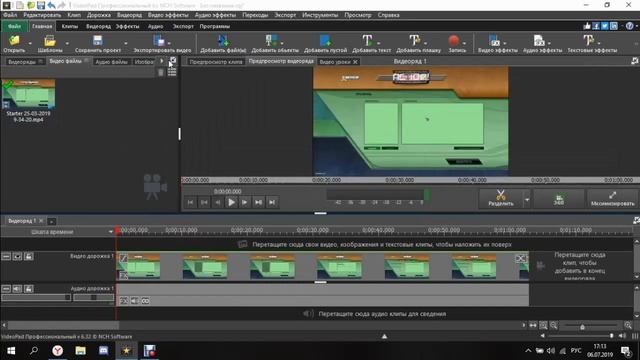This screenshot has width=640, height=360.
Task: Click the Экспортировать видео export icon
Action: (159, 40)
